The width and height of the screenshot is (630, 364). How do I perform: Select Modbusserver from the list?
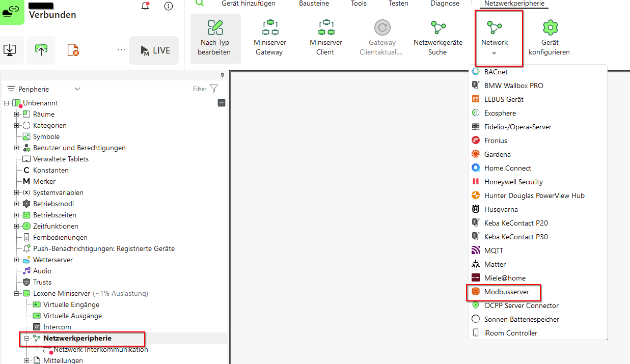538,292
